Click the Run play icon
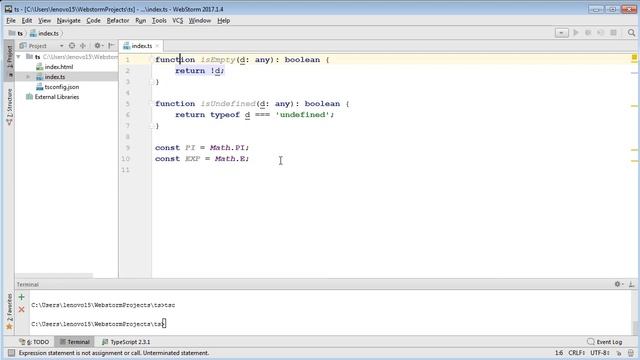This screenshot has width=640, height=360. tap(576, 33)
